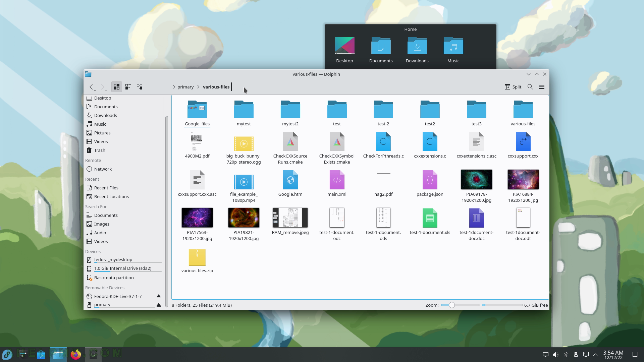Select the main.xml file
Screen dimensions: 644x362
coord(337,183)
